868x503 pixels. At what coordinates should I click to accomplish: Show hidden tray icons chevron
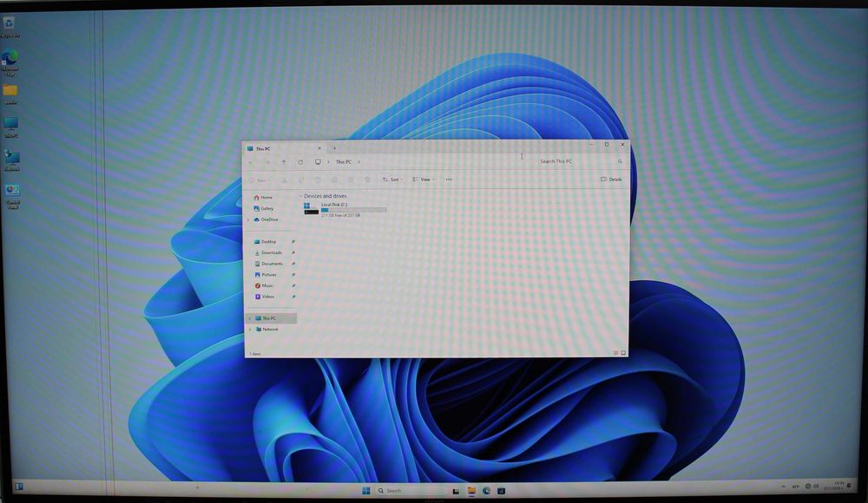click(783, 487)
